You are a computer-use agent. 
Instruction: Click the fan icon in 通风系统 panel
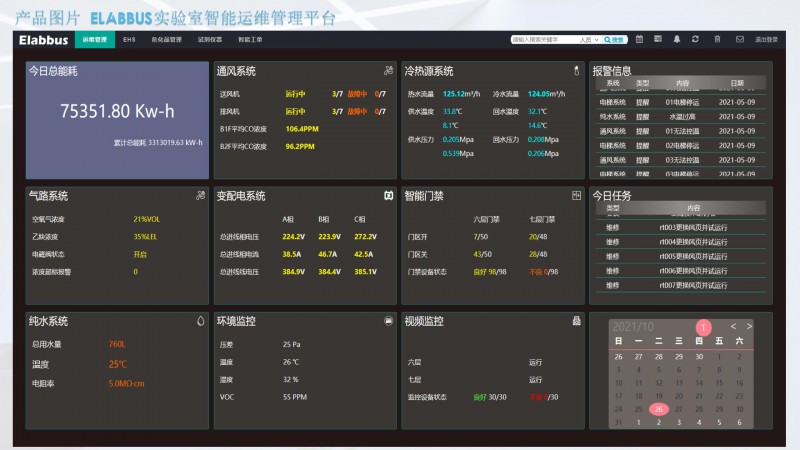tap(388, 71)
